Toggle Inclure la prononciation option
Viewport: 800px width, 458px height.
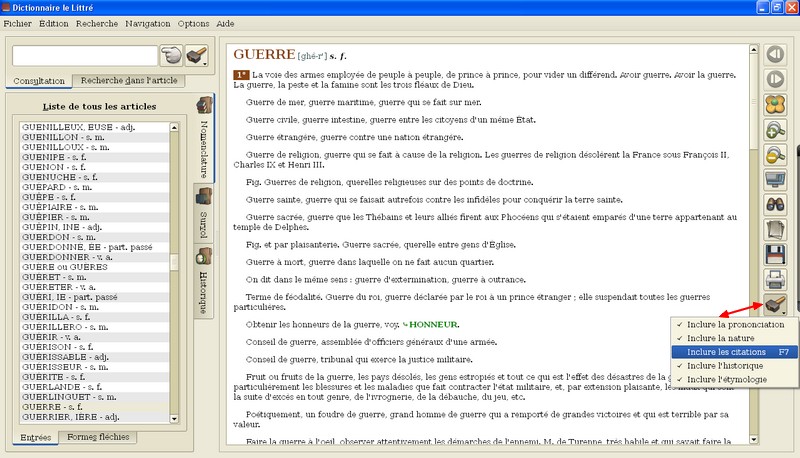pos(734,324)
